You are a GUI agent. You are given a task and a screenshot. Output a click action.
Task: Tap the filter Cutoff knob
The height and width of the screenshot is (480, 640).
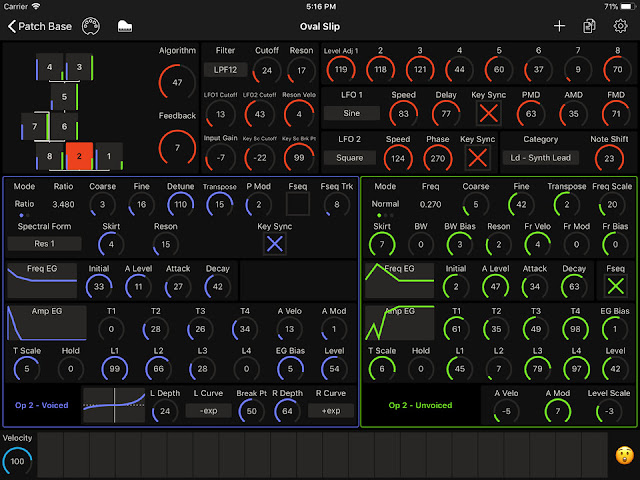[267, 70]
